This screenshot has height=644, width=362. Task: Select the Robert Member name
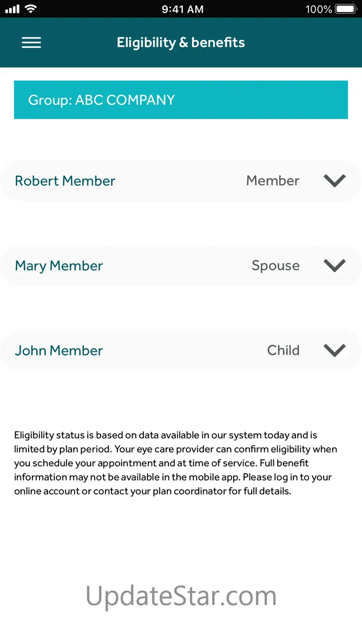[x=65, y=181]
